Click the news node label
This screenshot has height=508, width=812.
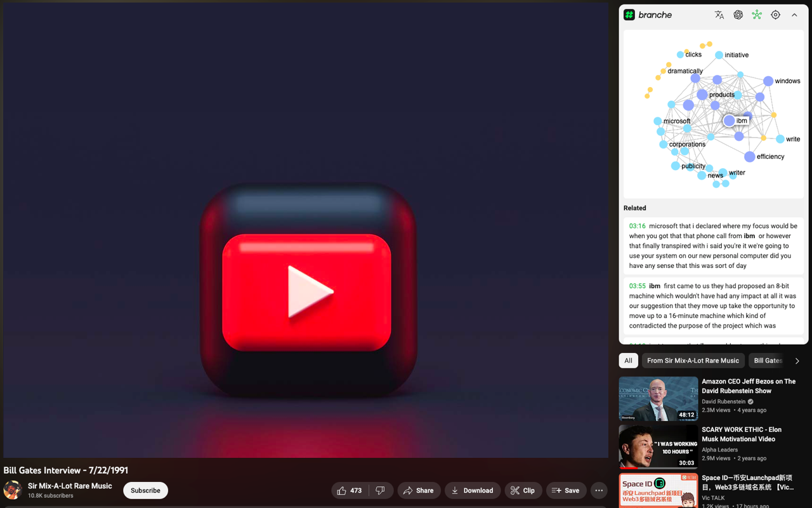coord(716,175)
